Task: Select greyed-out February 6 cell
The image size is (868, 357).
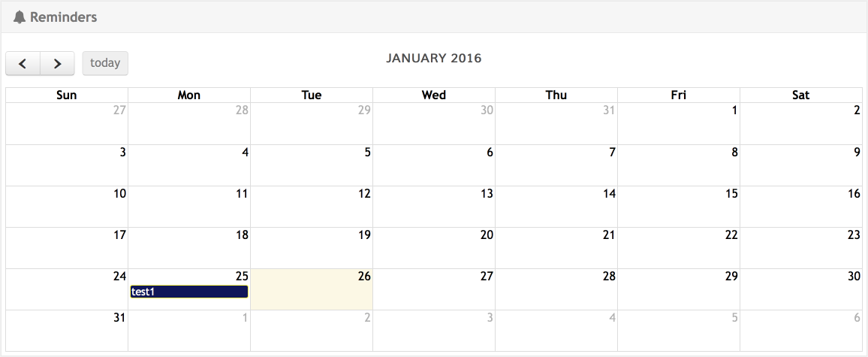Action: point(801,331)
